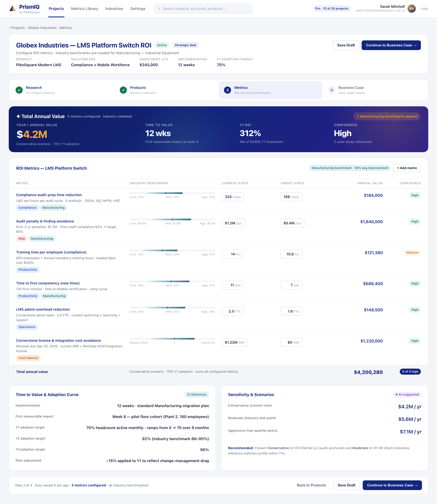Click the Audit penalty benchmark slider
Image resolution: width=437 pixels, height=504 pixels.
pos(172,219)
